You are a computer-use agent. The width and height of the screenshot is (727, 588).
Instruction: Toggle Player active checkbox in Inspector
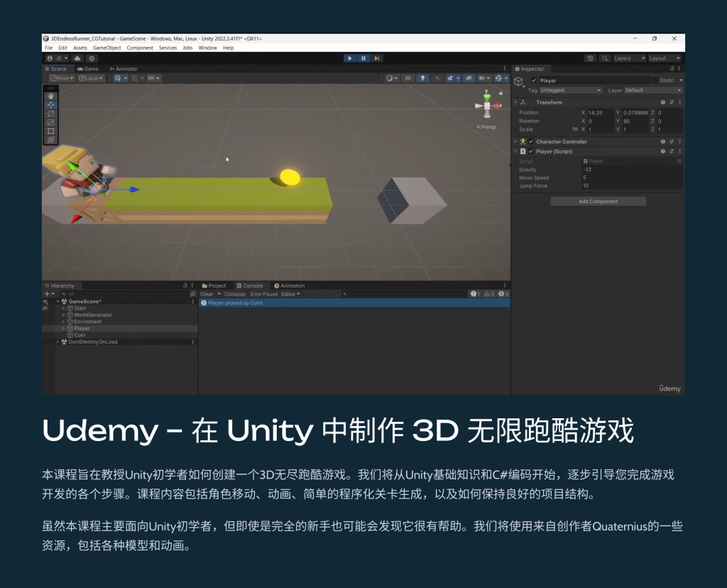pyautogui.click(x=534, y=80)
